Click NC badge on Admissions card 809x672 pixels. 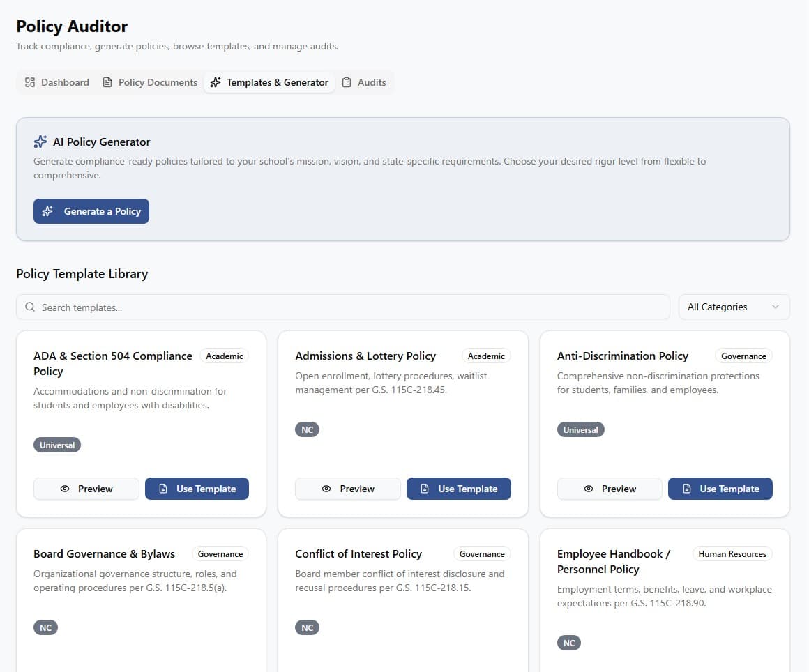pos(307,429)
